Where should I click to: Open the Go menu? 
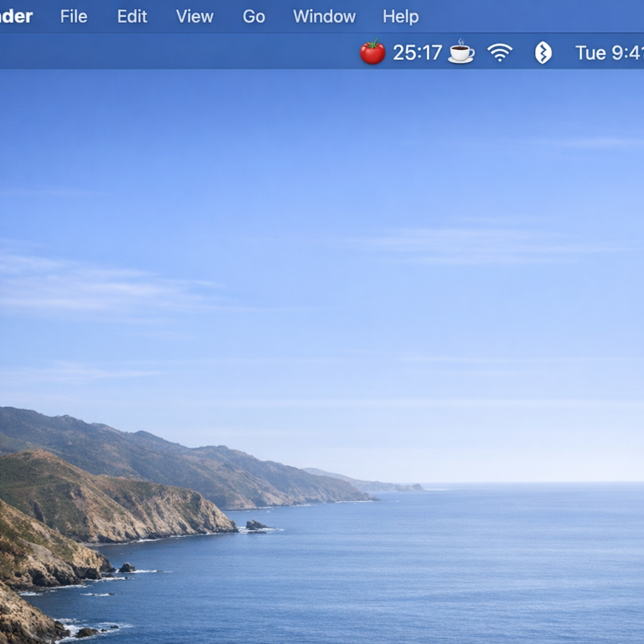click(253, 17)
